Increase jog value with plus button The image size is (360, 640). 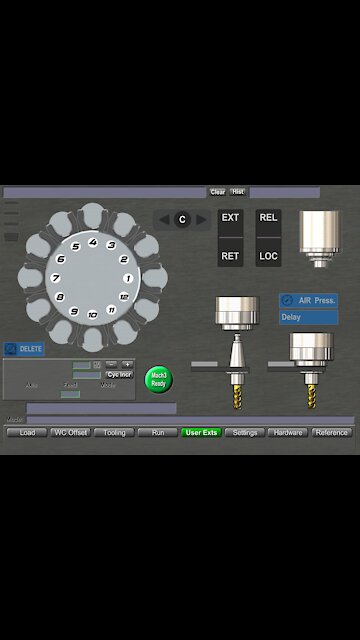pos(128,364)
